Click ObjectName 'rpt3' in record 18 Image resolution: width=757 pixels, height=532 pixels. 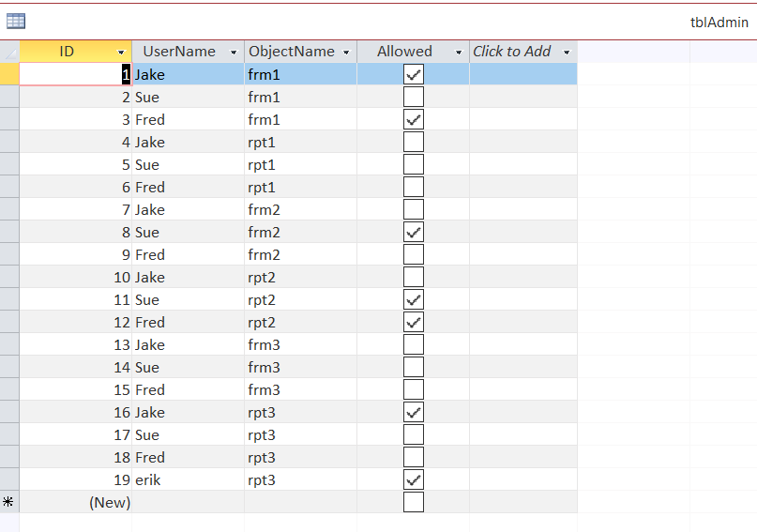coord(300,457)
